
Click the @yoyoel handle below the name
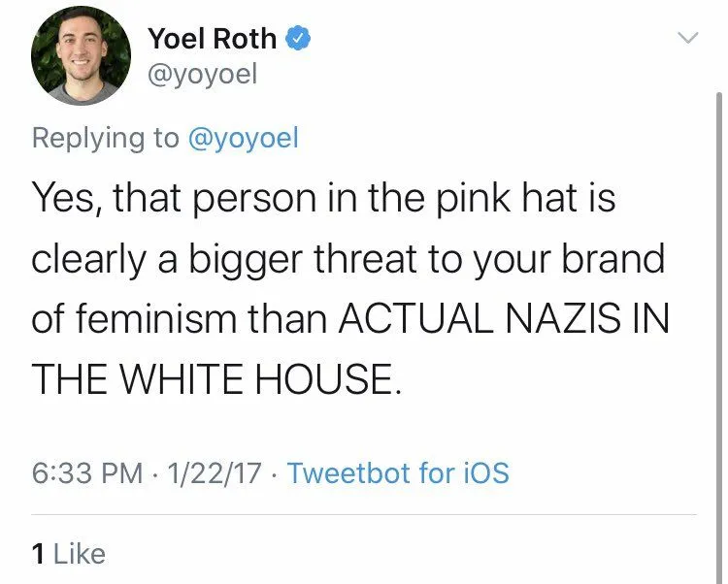click(x=202, y=76)
